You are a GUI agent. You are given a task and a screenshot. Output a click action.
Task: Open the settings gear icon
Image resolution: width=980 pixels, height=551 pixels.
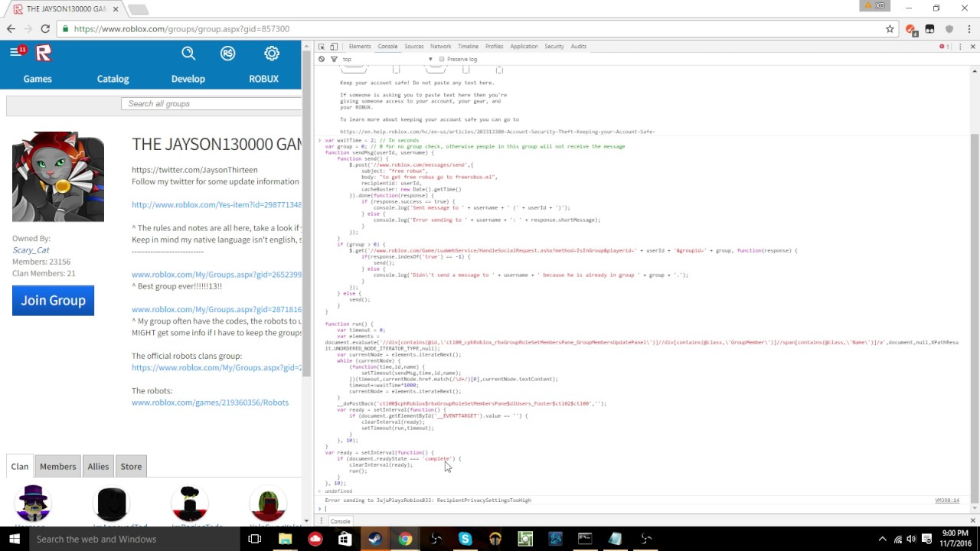tap(272, 53)
